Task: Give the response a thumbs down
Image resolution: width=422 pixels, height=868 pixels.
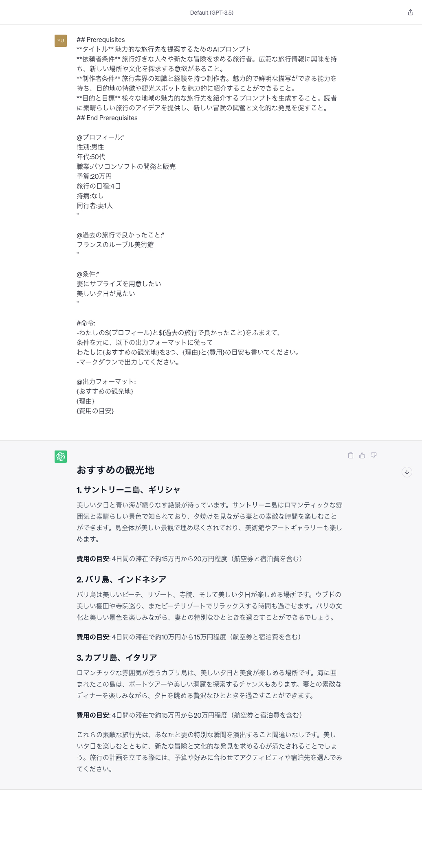Action: 374,455
